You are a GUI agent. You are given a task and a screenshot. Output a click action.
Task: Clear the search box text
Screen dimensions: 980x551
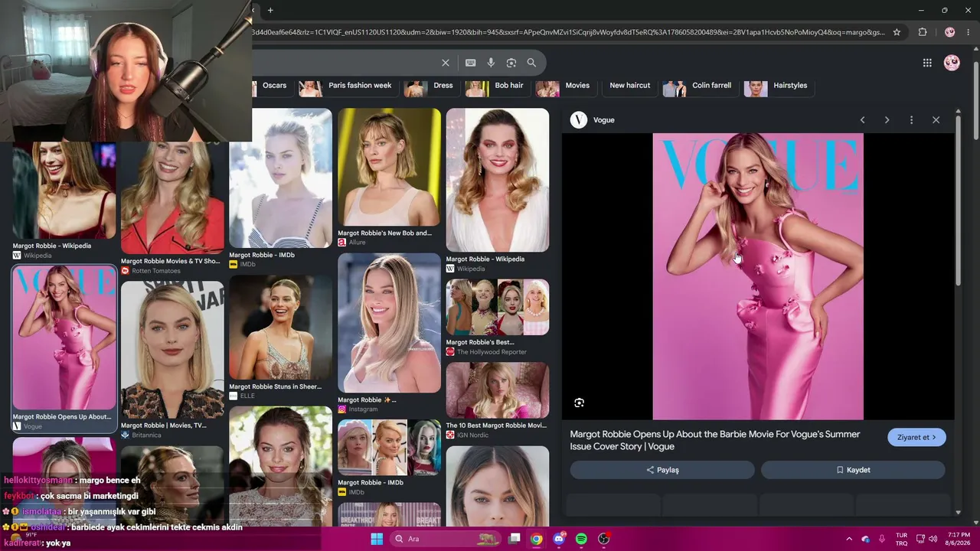tap(446, 63)
